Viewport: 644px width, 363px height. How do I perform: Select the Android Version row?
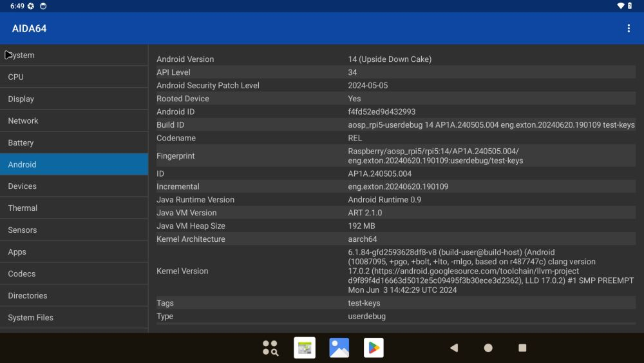pyautogui.click(x=396, y=59)
